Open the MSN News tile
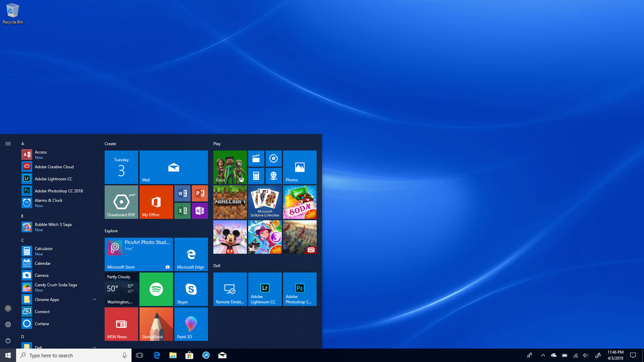 point(121,324)
